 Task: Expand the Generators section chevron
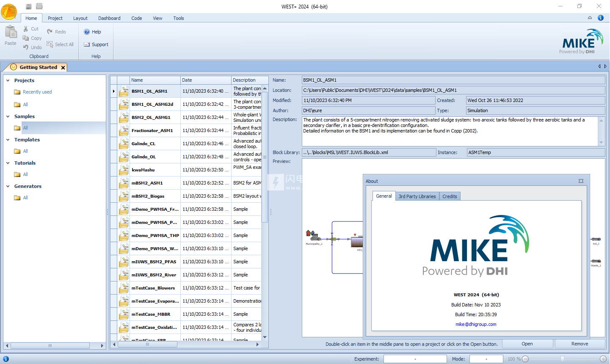(8, 186)
